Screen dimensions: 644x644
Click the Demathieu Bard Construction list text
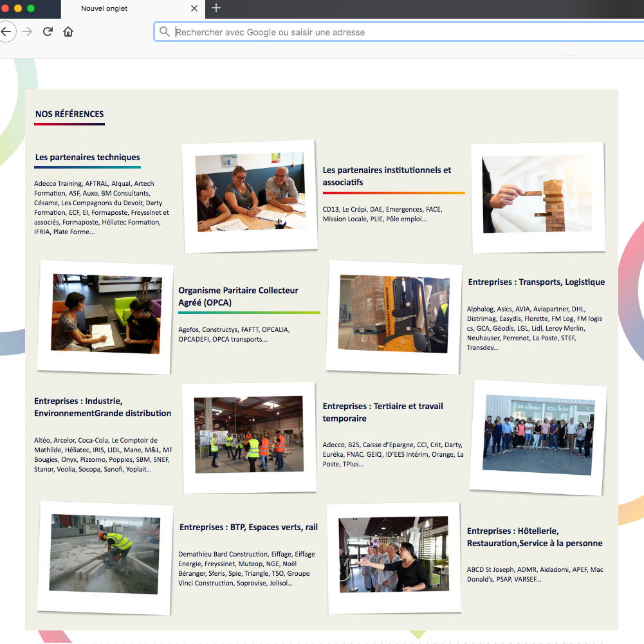point(247,569)
